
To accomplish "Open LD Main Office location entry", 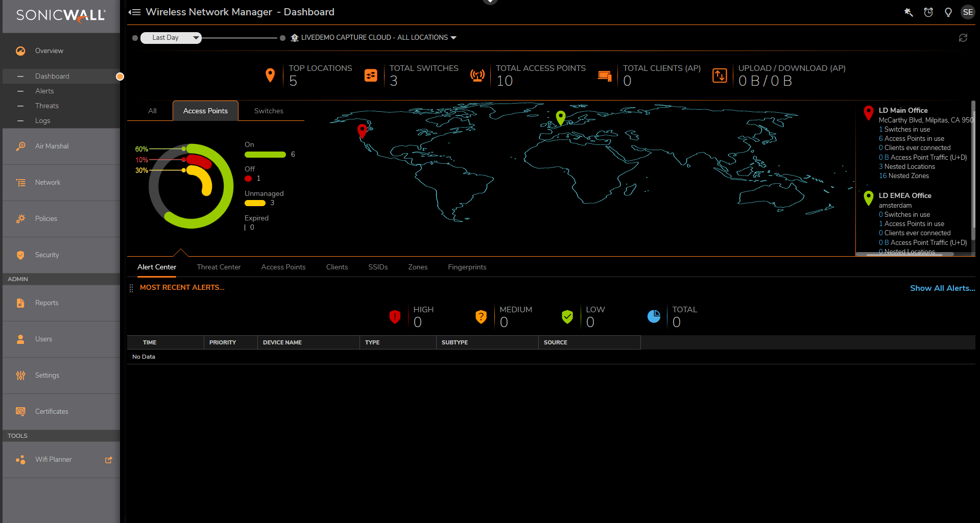I will coord(903,110).
